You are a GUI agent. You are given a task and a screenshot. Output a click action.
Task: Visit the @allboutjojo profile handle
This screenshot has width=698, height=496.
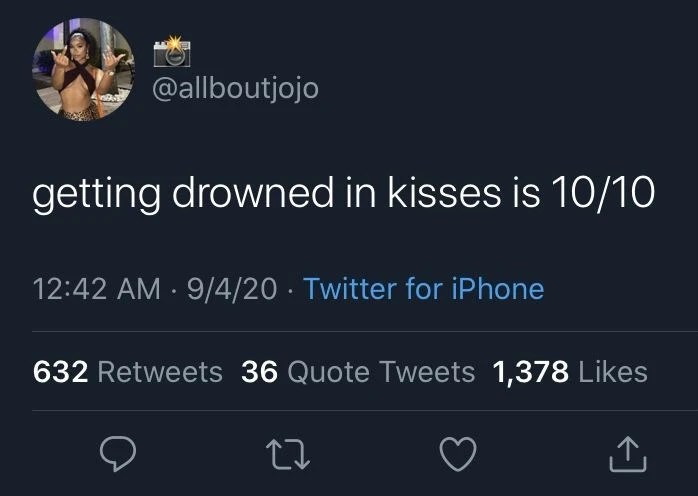click(235, 89)
